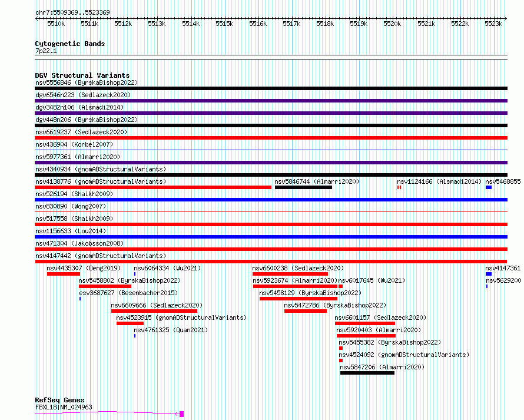Viewport: 524px width, 420px height.
Task: Click the nsv830890 (Wong2007) label
Action: point(71,206)
